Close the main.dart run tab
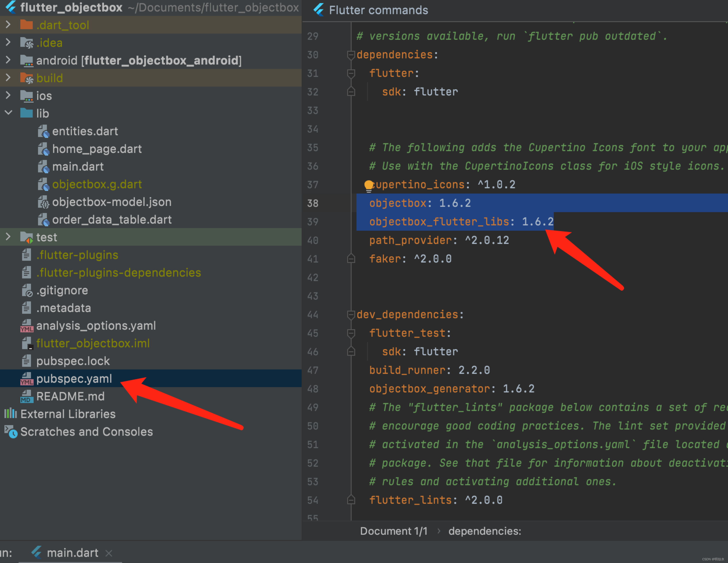This screenshot has height=563, width=728. click(x=109, y=553)
